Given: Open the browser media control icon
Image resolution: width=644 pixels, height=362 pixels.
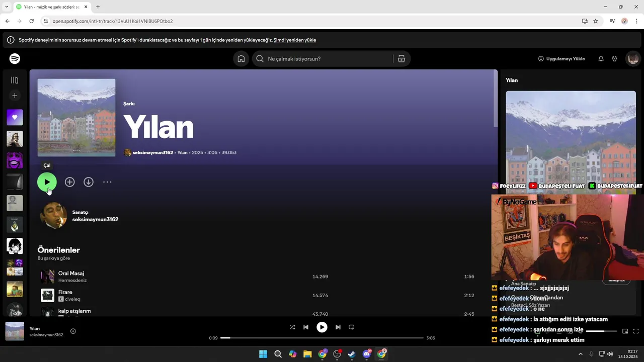Looking at the screenshot, I should 612,21.
